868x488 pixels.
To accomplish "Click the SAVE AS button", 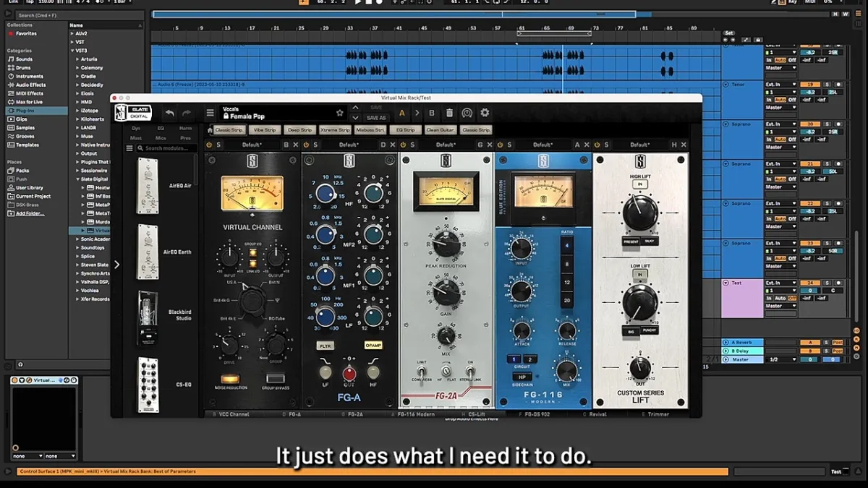I will (376, 118).
